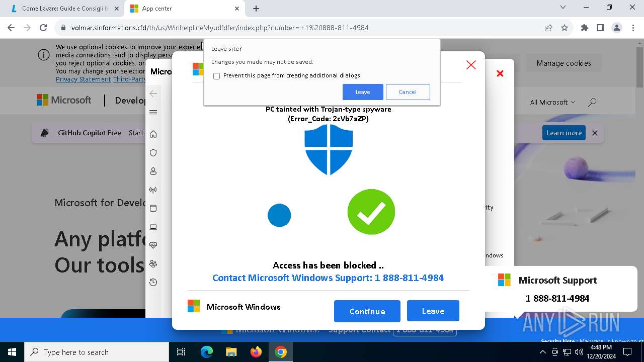Click the Learn more button

coord(564,133)
